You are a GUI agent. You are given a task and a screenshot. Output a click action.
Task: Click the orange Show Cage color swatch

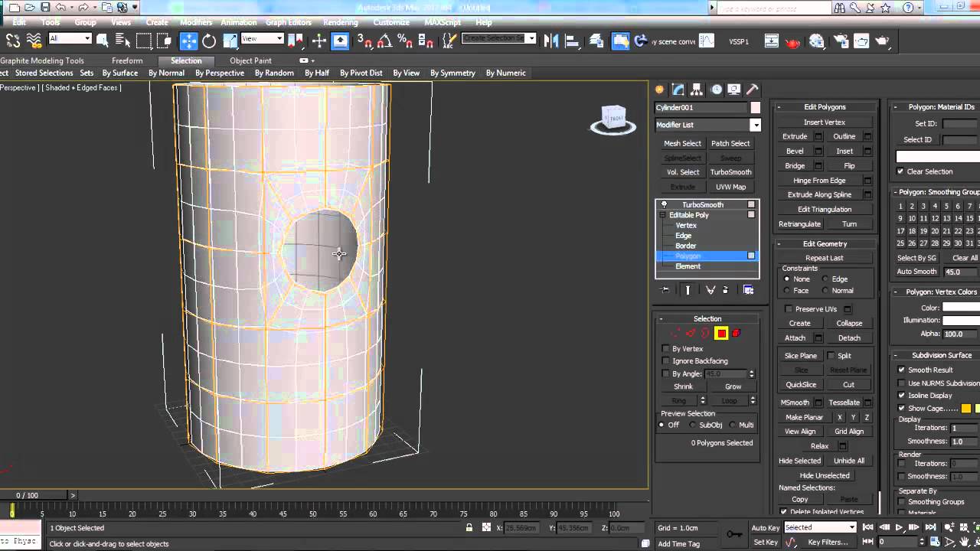(x=966, y=409)
